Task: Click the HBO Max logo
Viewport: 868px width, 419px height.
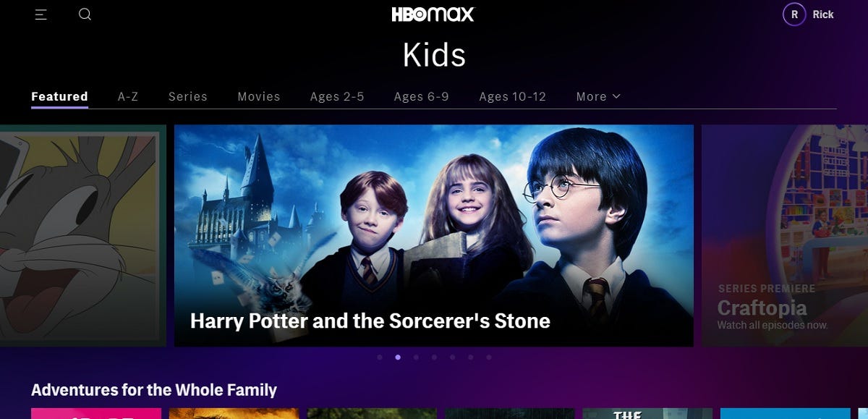Action: [433, 14]
